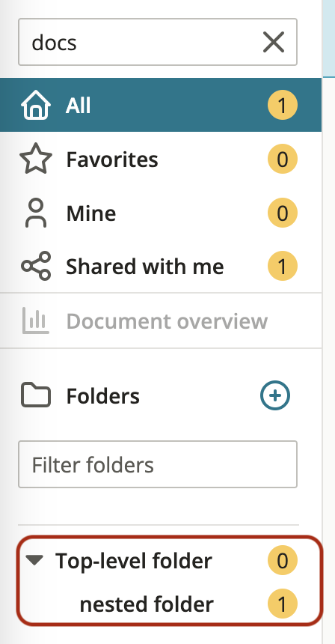
Task: Click the count badge beside nested folder
Action: click(283, 604)
